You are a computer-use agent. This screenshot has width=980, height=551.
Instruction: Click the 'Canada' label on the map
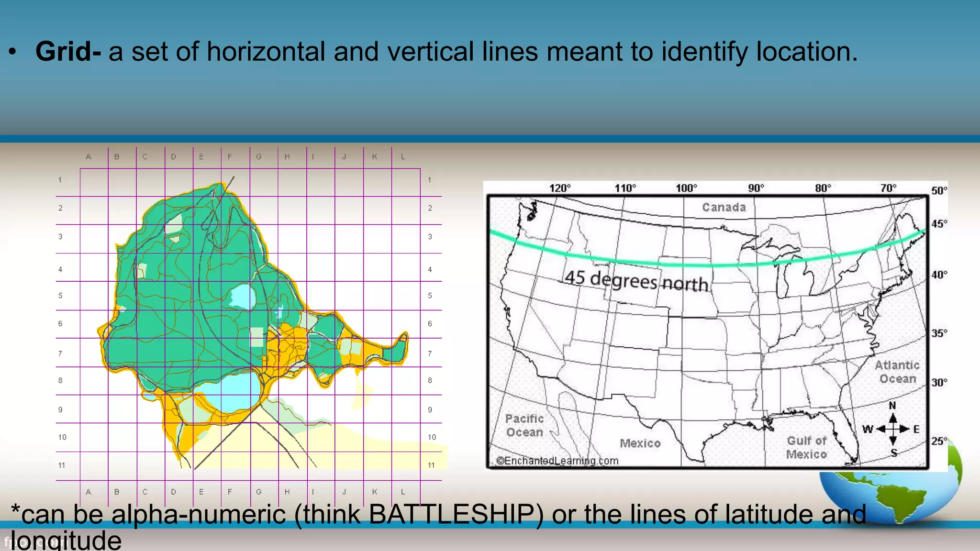724,207
